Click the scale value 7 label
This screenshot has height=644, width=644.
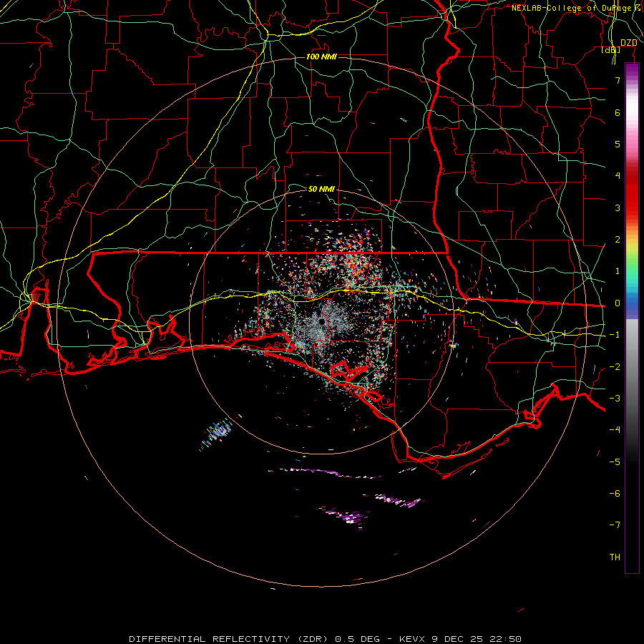tap(618, 80)
